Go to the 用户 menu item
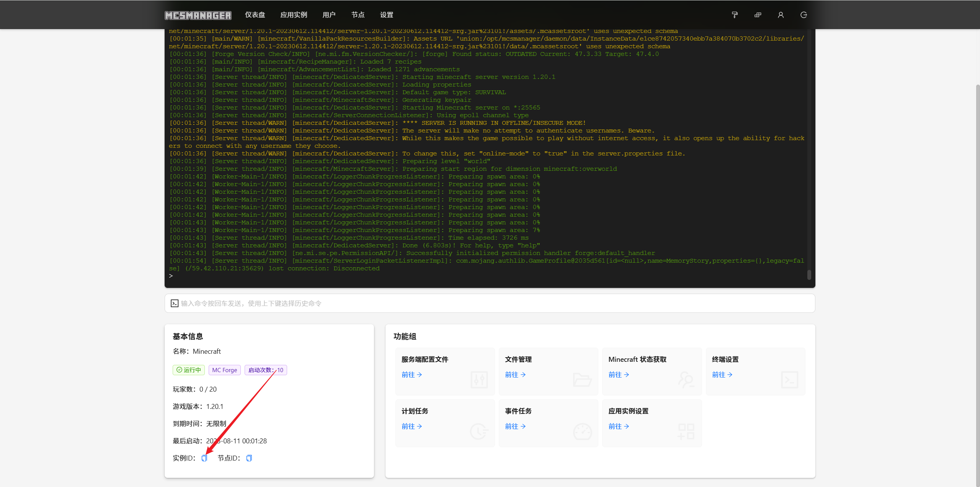 coord(329,15)
